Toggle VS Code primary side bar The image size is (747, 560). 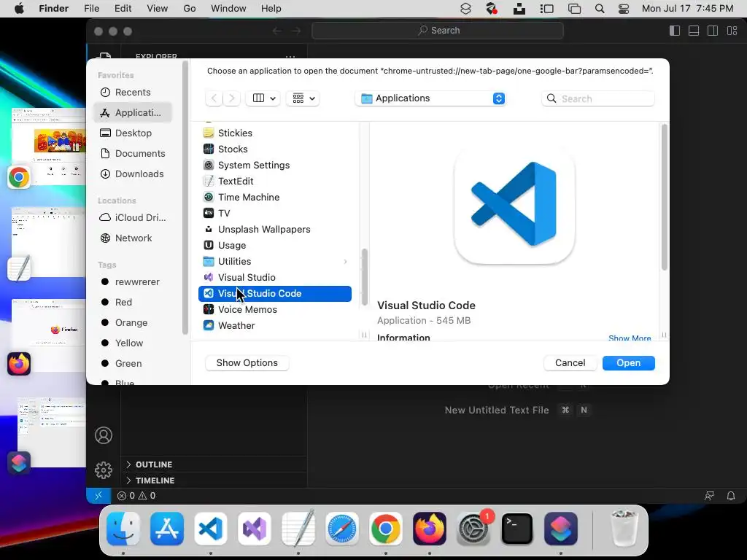[675, 31]
